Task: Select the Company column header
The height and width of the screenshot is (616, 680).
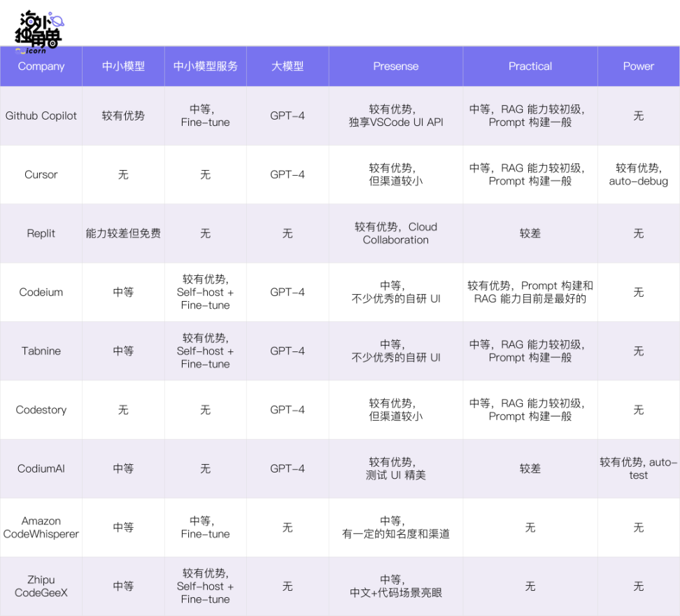Action: point(41,66)
